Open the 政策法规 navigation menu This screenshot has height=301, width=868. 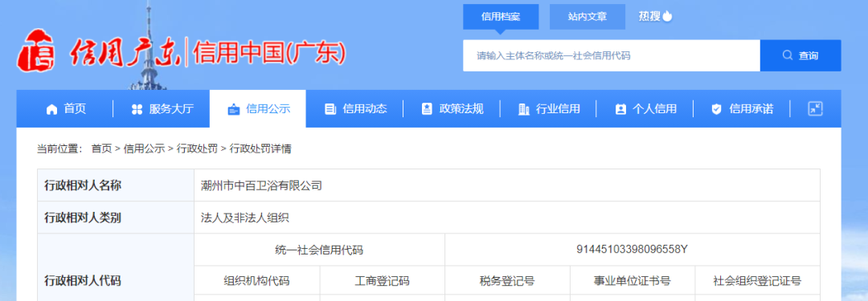point(452,108)
